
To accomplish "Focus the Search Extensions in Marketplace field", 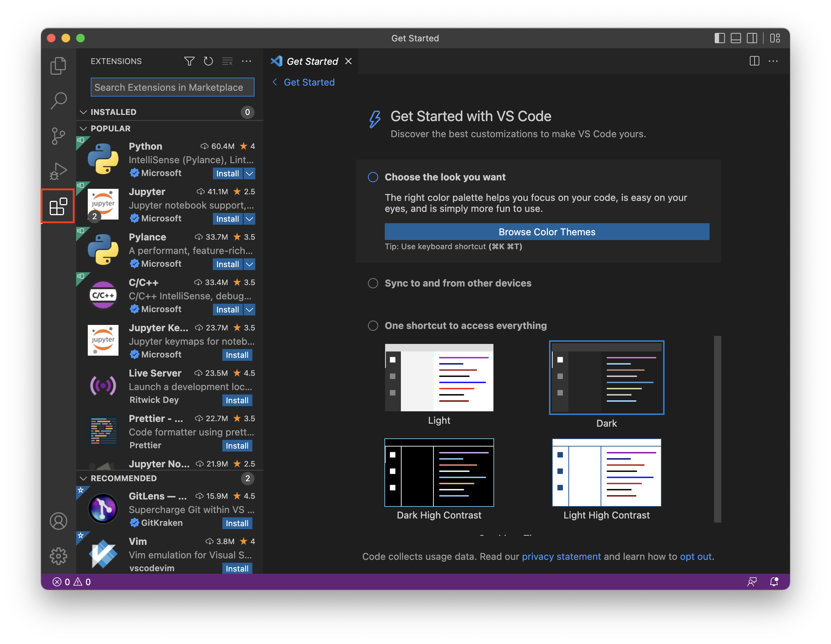I will (x=172, y=87).
